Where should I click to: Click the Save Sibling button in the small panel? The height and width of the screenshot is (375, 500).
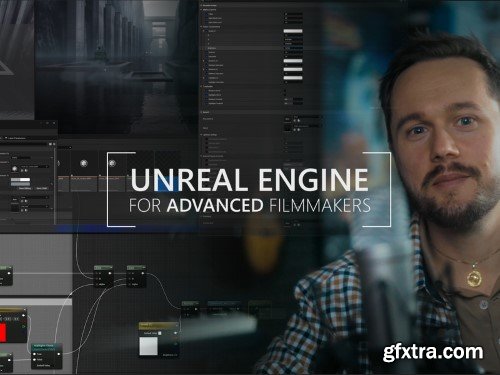point(24,188)
